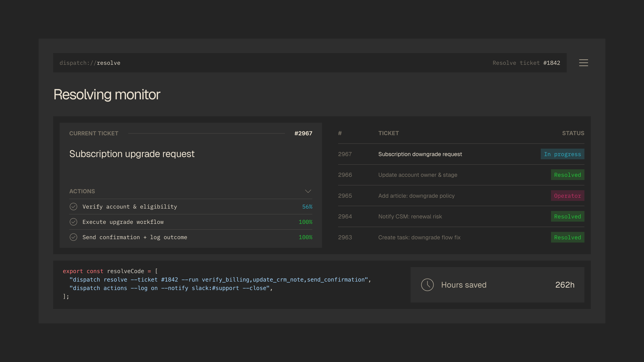Click the In progress status badge
Image resolution: width=644 pixels, height=362 pixels.
[562, 154]
